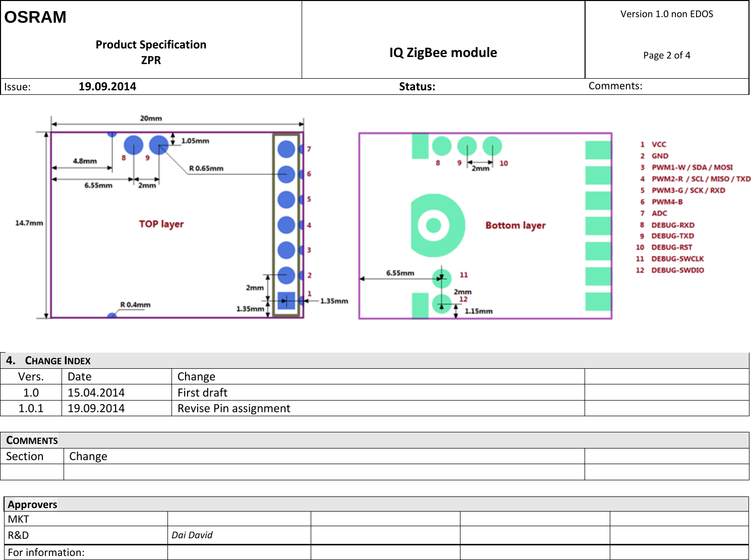Select the 20mm width dimension
Viewport: 751px width, 560px height.
point(151,118)
